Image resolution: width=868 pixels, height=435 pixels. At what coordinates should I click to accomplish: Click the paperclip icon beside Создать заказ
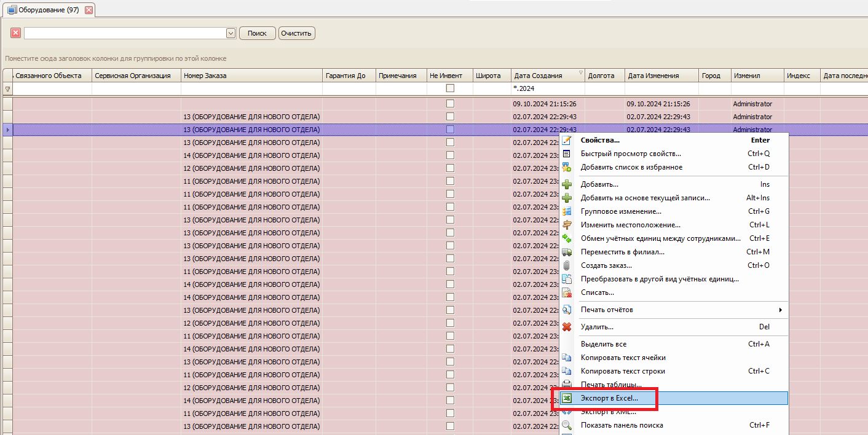tap(567, 265)
